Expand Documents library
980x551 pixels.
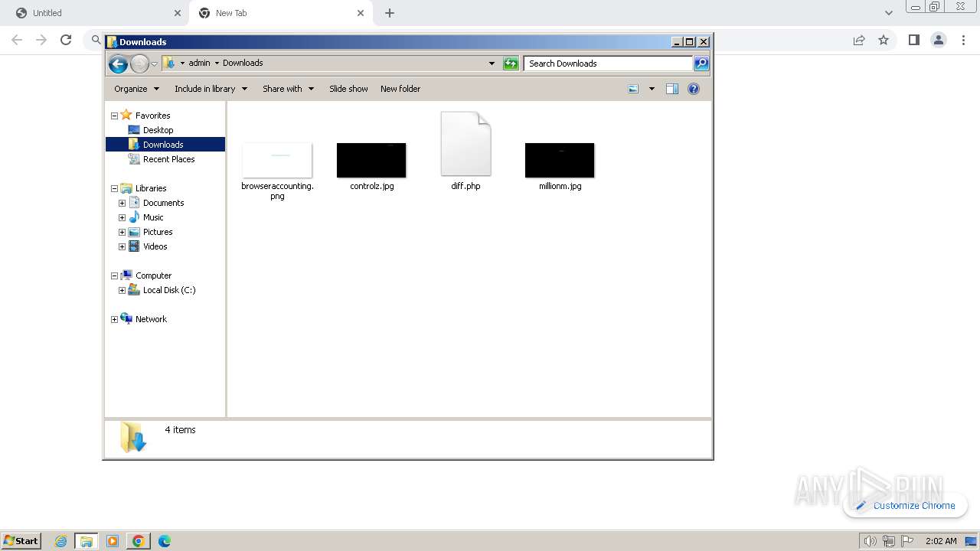click(122, 203)
